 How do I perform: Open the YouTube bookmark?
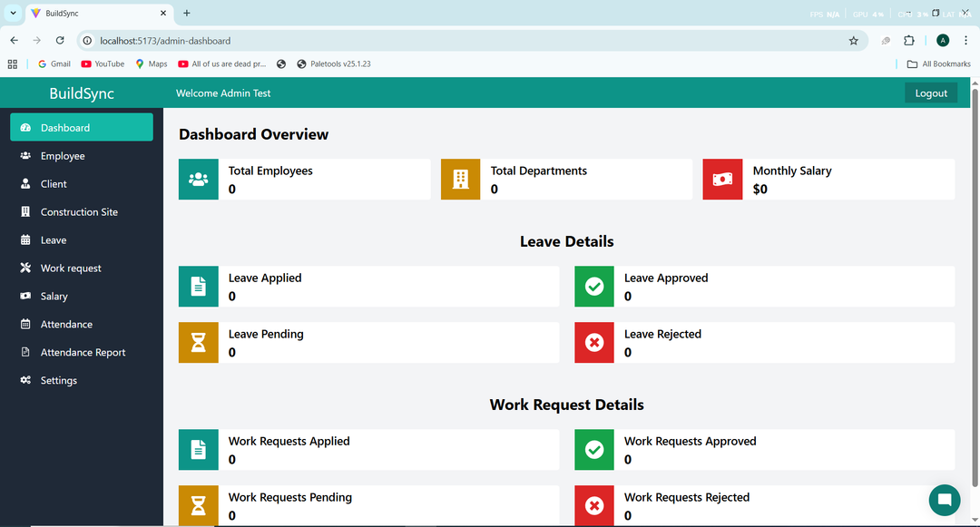point(103,63)
